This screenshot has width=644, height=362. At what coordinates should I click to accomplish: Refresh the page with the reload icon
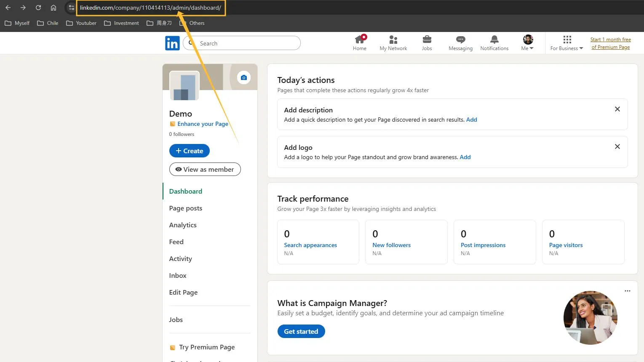tap(38, 7)
